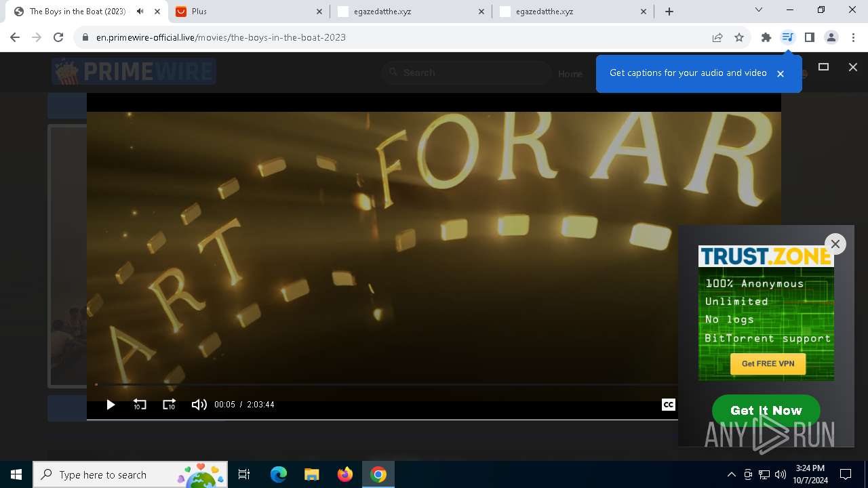This screenshot has width=868, height=488.
Task: Mute The Boys in the Boat tab audio
Action: (x=140, y=12)
